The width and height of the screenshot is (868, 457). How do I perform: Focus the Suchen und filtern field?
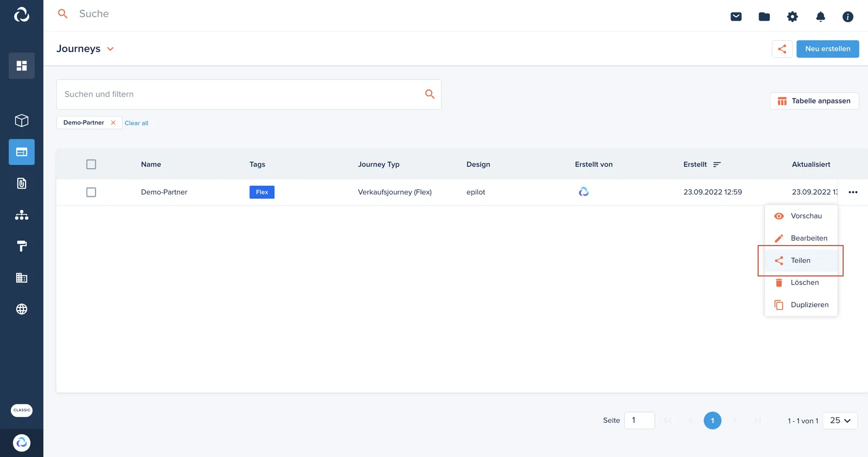pyautogui.click(x=249, y=94)
